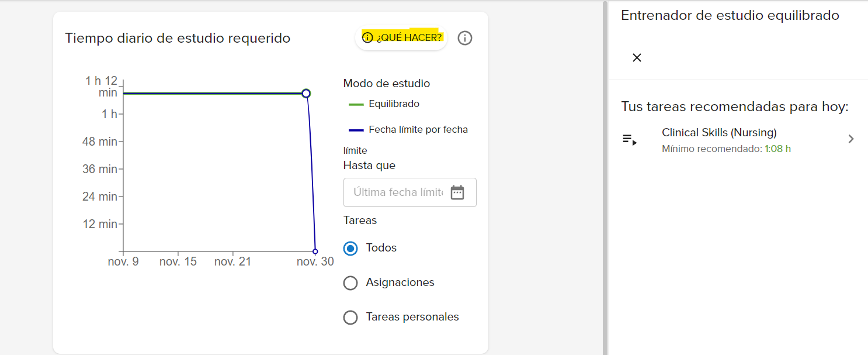Choose the Asignaciones radio option

(350, 283)
